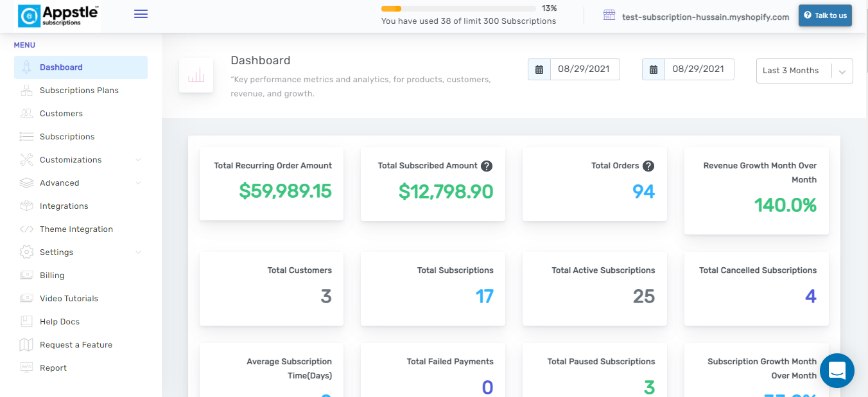Click the Integrations box icon
The height and width of the screenshot is (397, 868).
click(x=26, y=206)
